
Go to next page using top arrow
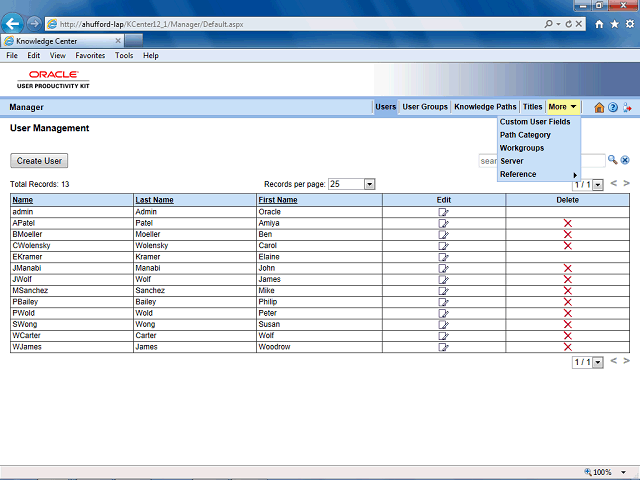(x=627, y=184)
